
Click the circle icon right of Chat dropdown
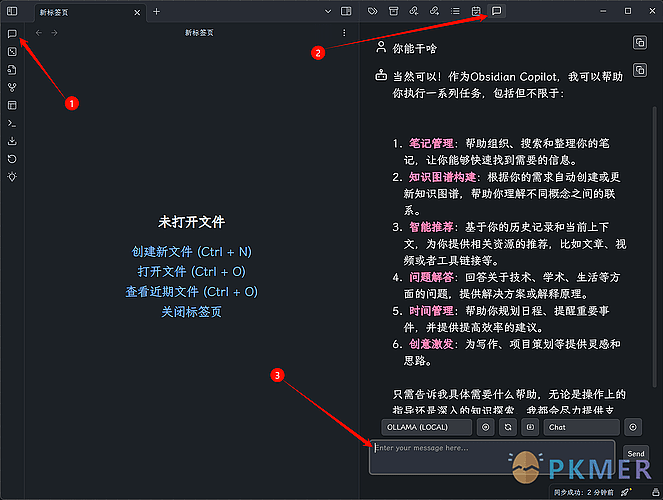coord(633,427)
